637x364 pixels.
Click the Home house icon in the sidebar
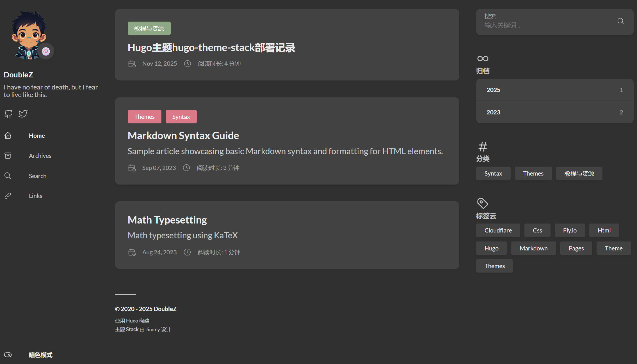[8, 136]
